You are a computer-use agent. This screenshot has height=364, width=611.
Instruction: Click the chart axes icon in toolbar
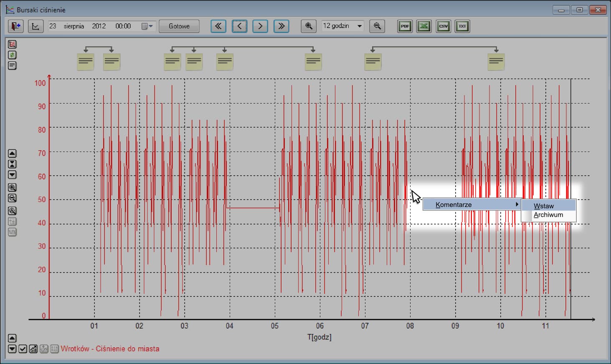click(x=35, y=26)
